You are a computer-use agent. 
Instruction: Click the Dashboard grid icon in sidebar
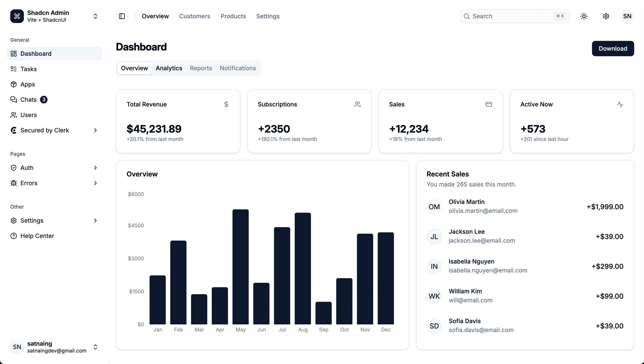point(13,53)
